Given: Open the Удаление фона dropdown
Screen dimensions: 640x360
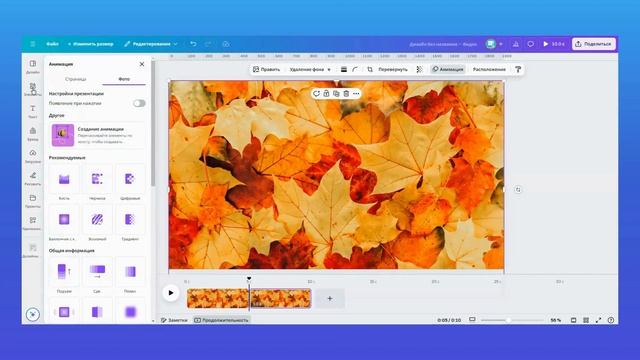Looking at the screenshot, I should click(x=310, y=69).
